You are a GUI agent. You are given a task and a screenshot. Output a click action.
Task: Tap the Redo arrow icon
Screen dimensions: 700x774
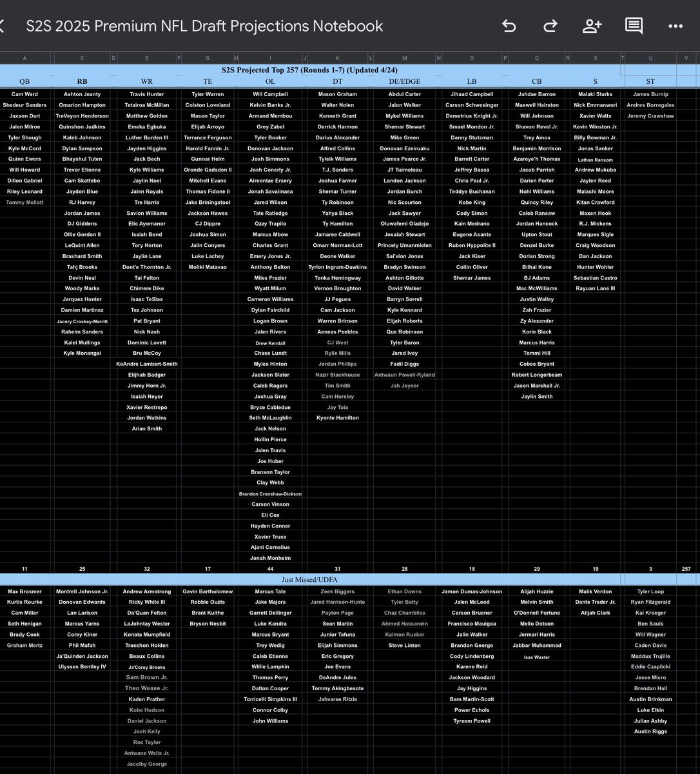tap(550, 26)
